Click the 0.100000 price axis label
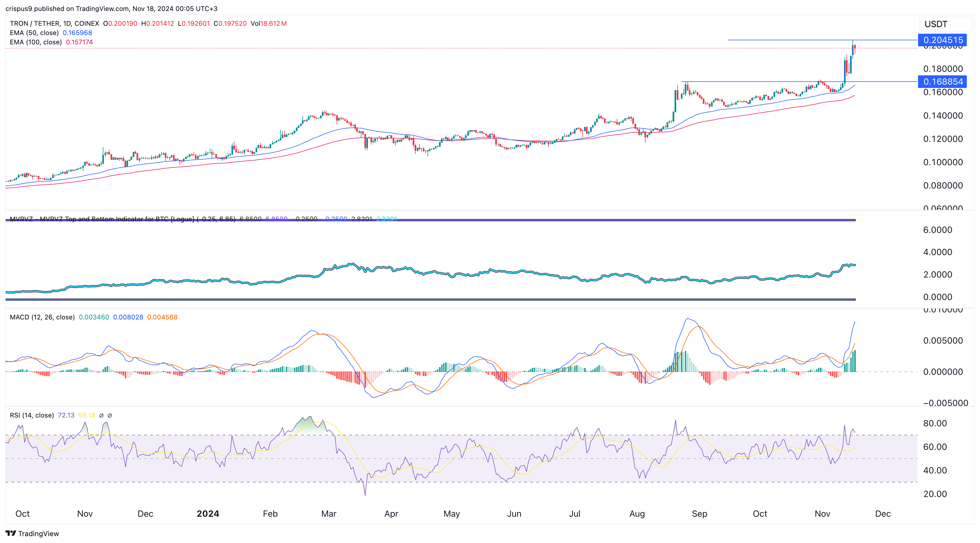The width and height of the screenshot is (980, 543). [x=943, y=162]
